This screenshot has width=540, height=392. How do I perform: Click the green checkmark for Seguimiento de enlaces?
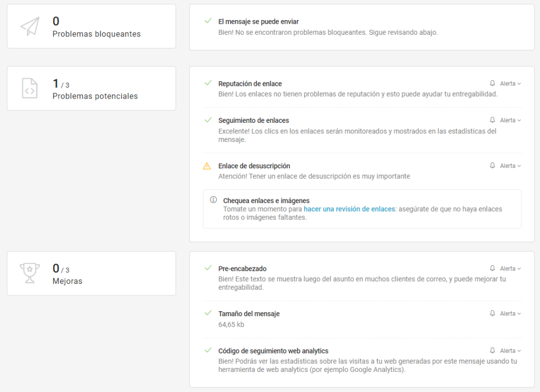click(208, 120)
